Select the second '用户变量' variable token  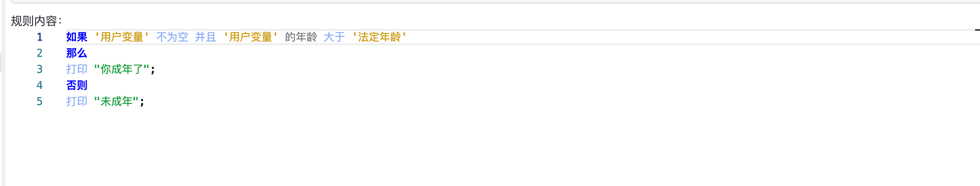click(251, 37)
